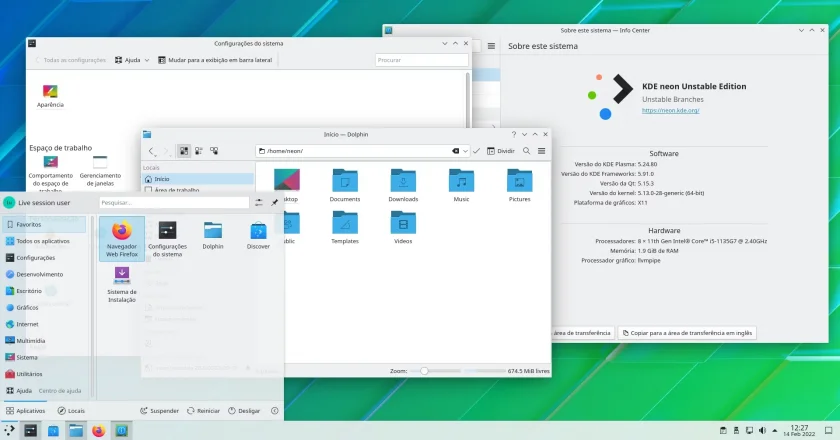Viewport: 840px width, 440px height.
Task: Select Favoritos category in launcher
Action: click(x=44, y=225)
